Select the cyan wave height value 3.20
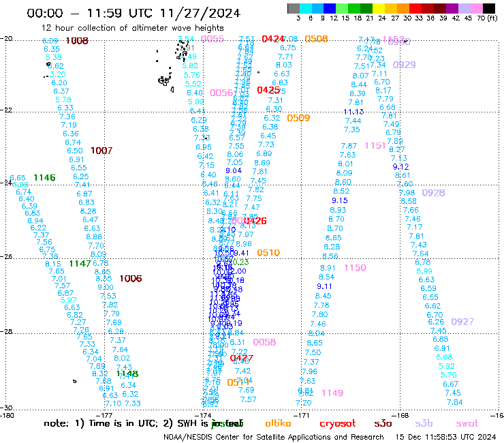The height and width of the screenshot is (443, 504). (x=57, y=74)
